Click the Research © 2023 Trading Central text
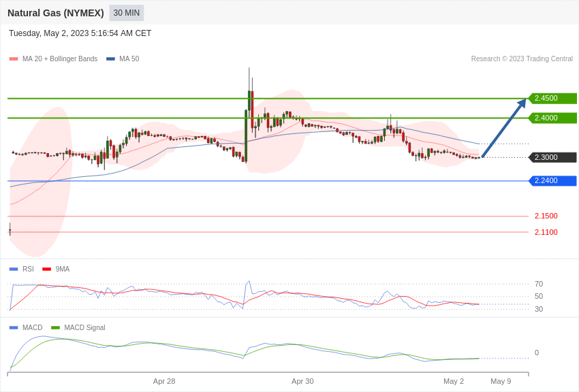 [522, 59]
